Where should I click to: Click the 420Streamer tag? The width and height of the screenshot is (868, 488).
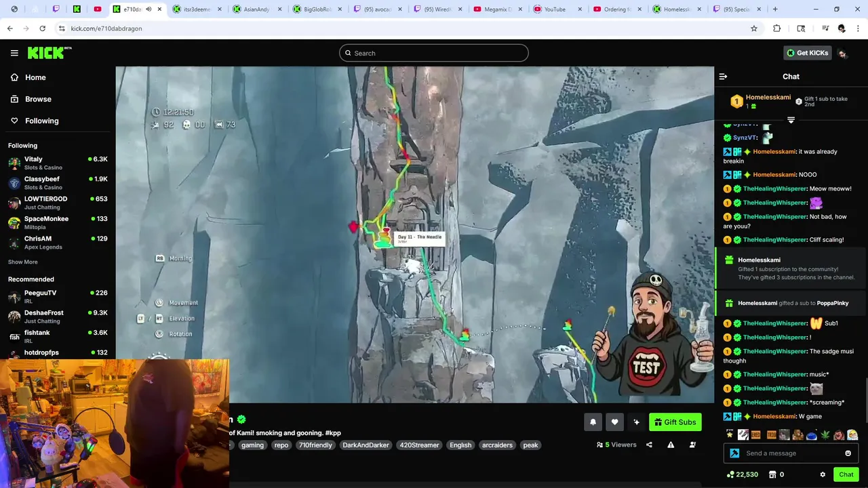tap(419, 445)
